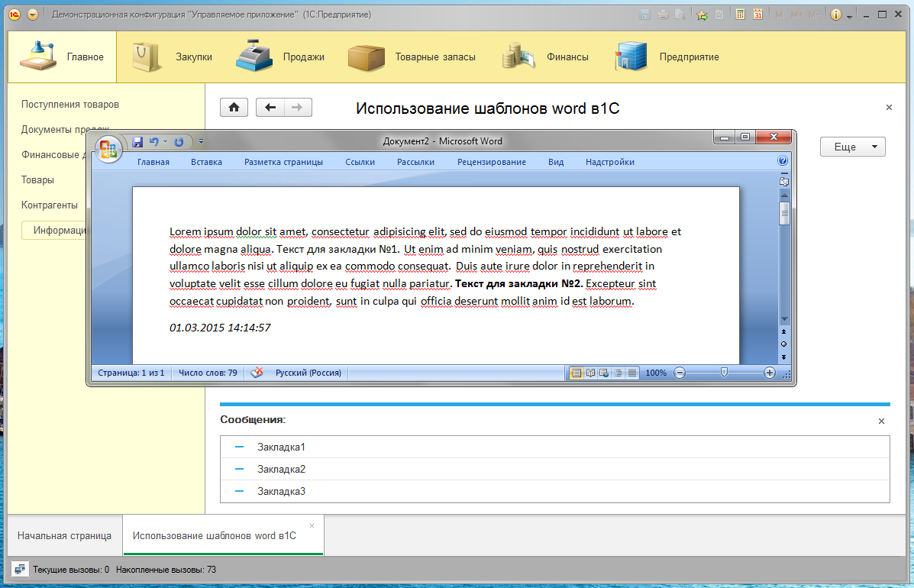Open the Еще dropdown button
The image size is (914, 588).
pos(852,147)
